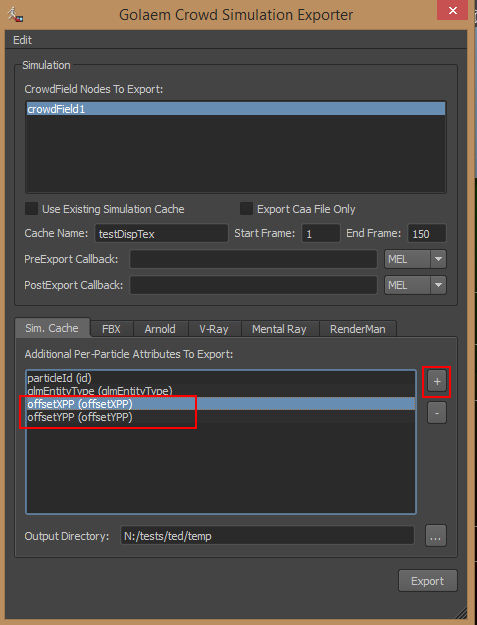Image resolution: width=477 pixels, height=625 pixels.
Task: Focus the PreExport Callback text field
Action: coord(253,259)
